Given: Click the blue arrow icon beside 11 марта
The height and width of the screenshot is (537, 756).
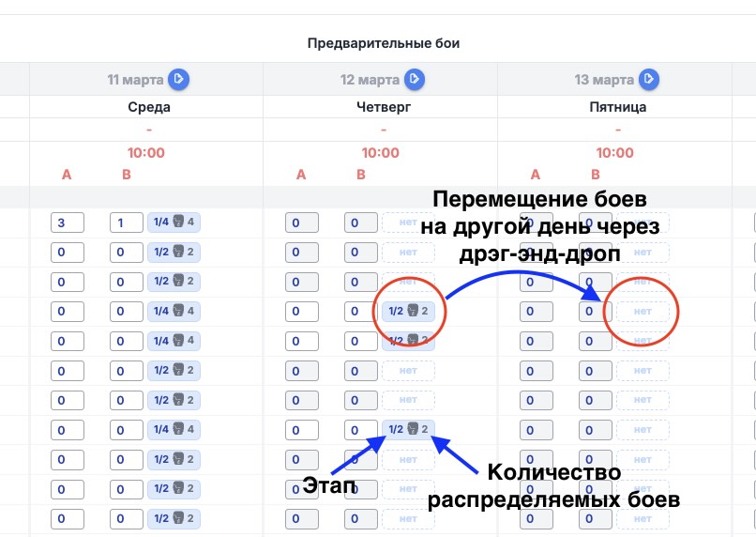Looking at the screenshot, I should point(179,80).
